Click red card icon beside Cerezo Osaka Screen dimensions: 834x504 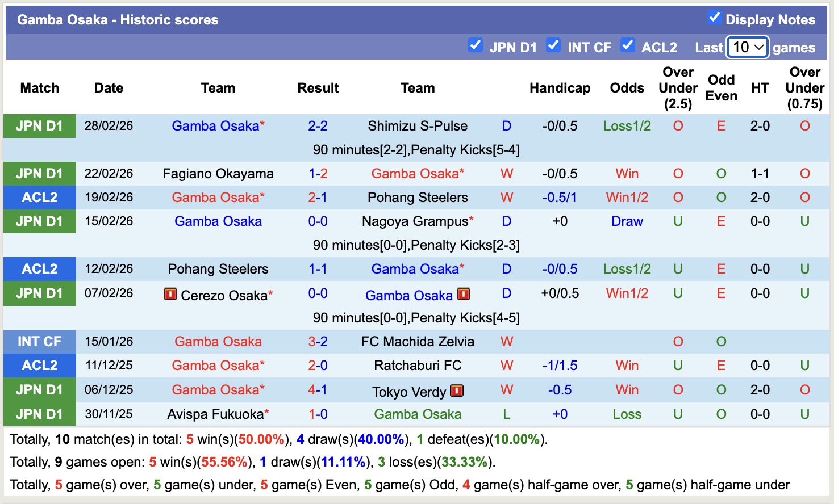coord(170,294)
